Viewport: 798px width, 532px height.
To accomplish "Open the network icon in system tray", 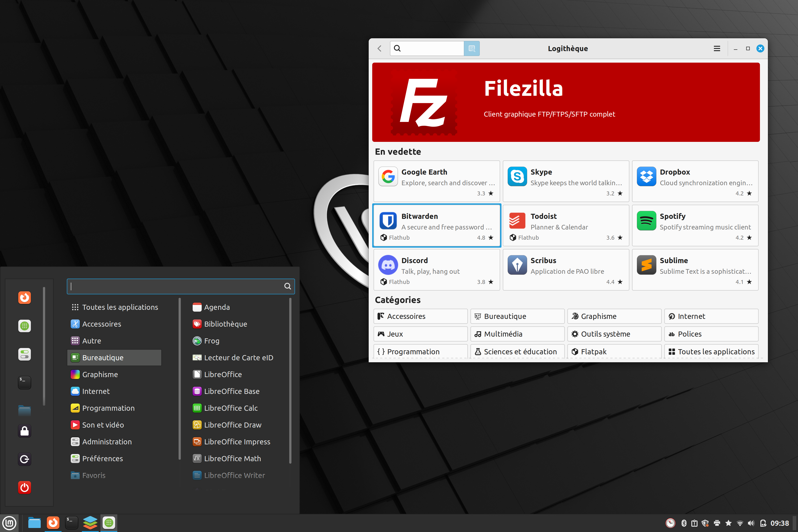I will click(740, 523).
